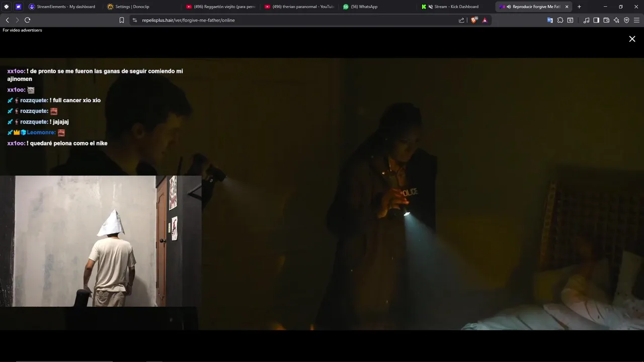644x362 pixels.
Task: Unmute icon on Stream Kick Dashboard tab
Action: [x=430, y=7]
